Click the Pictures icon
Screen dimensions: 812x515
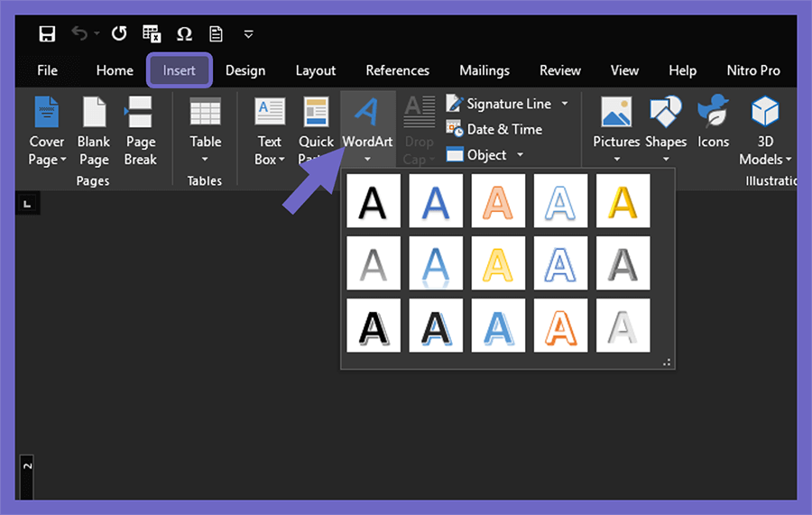(x=616, y=112)
